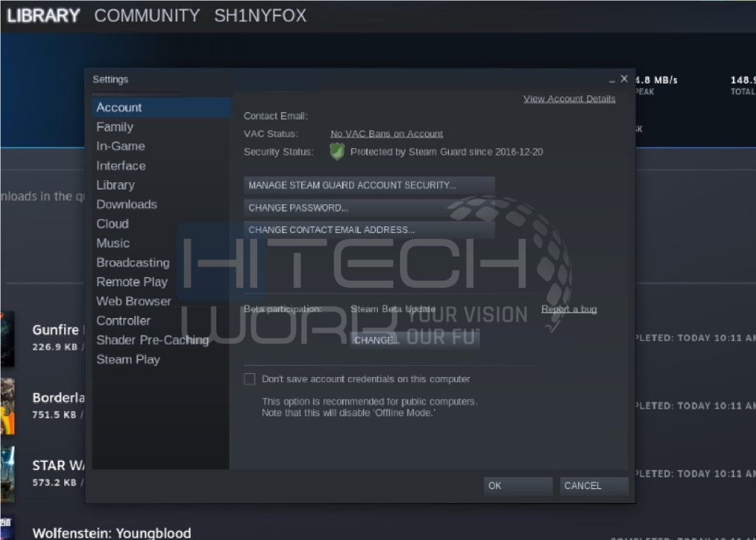This screenshot has width=756, height=540.
Task: Dismiss settings with the Cancel button
Action: click(x=594, y=485)
